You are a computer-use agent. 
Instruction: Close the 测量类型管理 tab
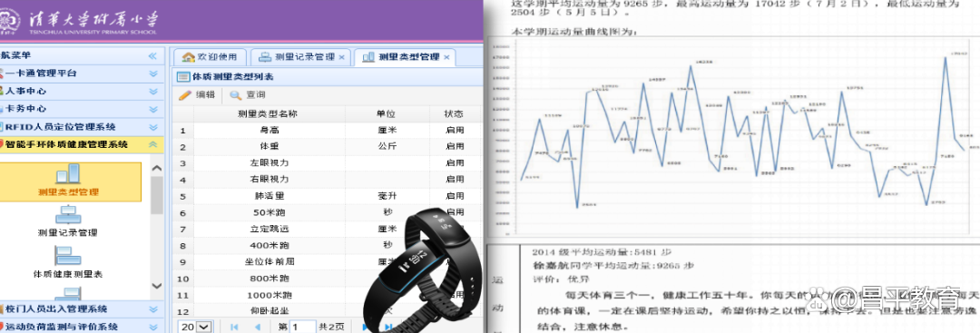point(446,57)
